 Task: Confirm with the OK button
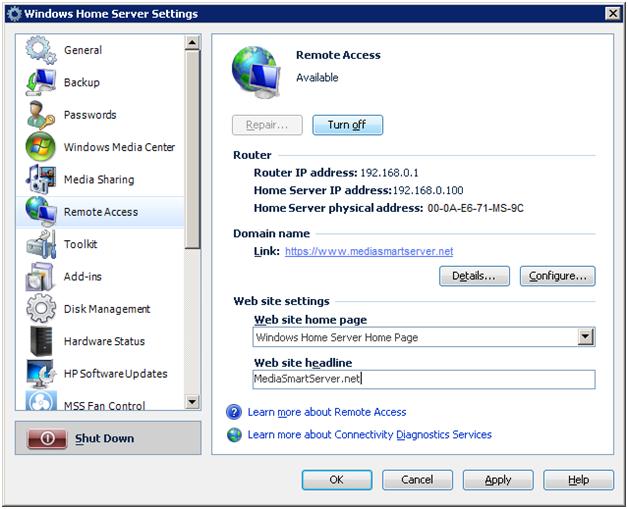coord(337,480)
